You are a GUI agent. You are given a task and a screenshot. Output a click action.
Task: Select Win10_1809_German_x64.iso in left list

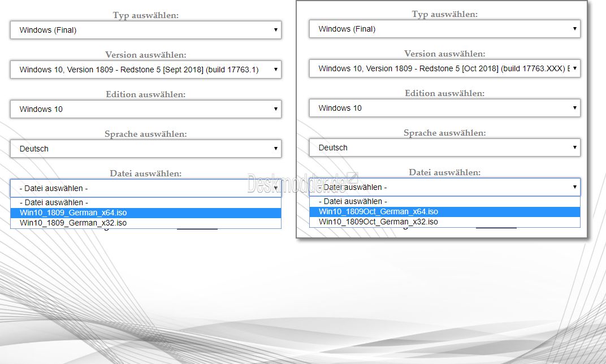[146, 213]
